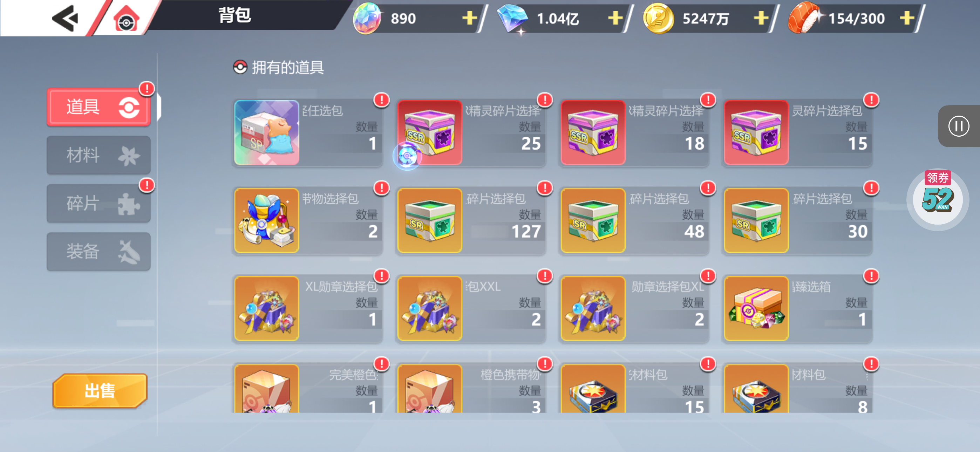Add rainbow gems with the plus icon

[x=469, y=18]
